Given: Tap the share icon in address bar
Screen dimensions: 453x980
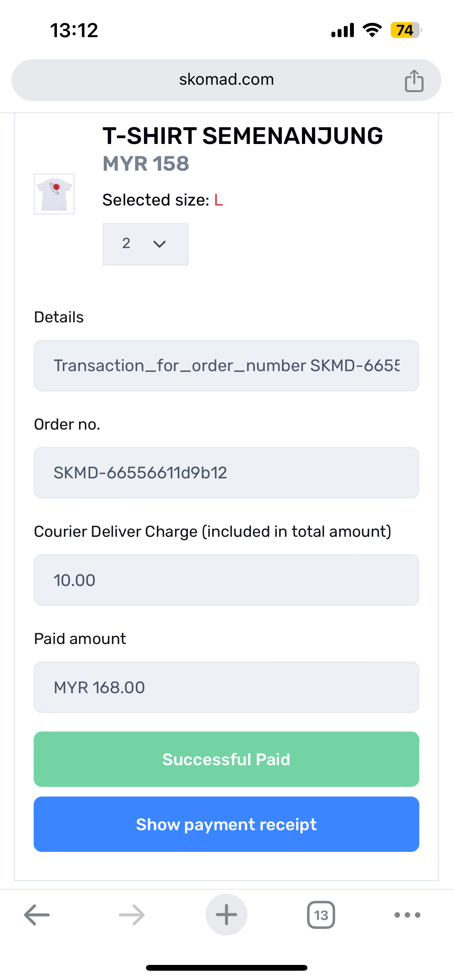Looking at the screenshot, I should (414, 81).
